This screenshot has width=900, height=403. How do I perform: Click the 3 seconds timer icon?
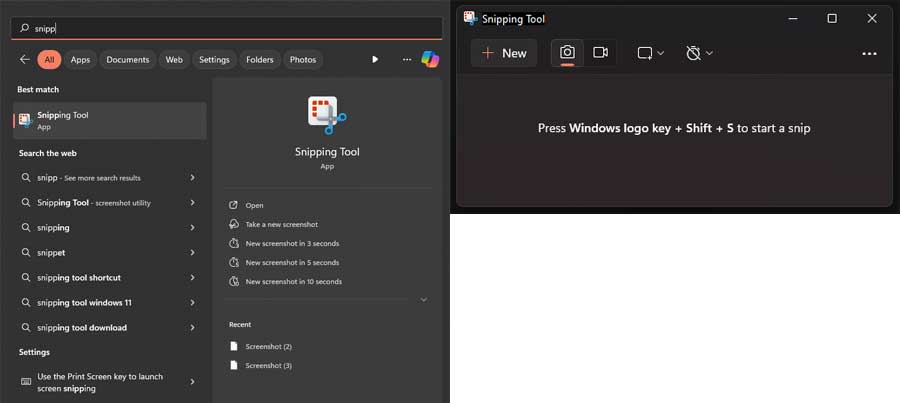(233, 243)
